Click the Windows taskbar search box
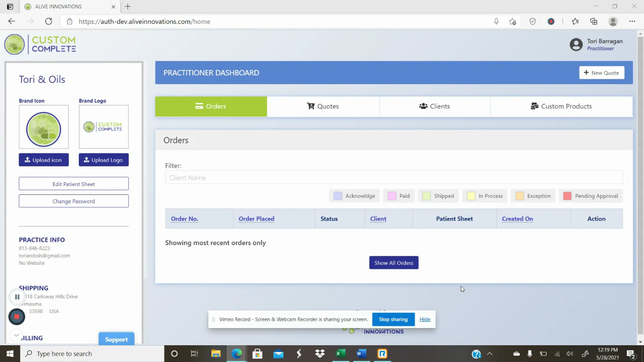 pos(92,354)
